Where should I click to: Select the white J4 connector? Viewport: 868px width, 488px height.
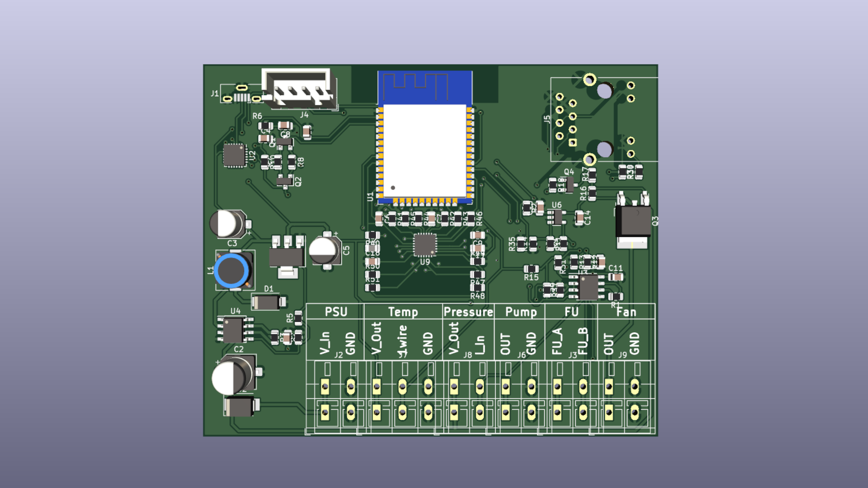300,89
